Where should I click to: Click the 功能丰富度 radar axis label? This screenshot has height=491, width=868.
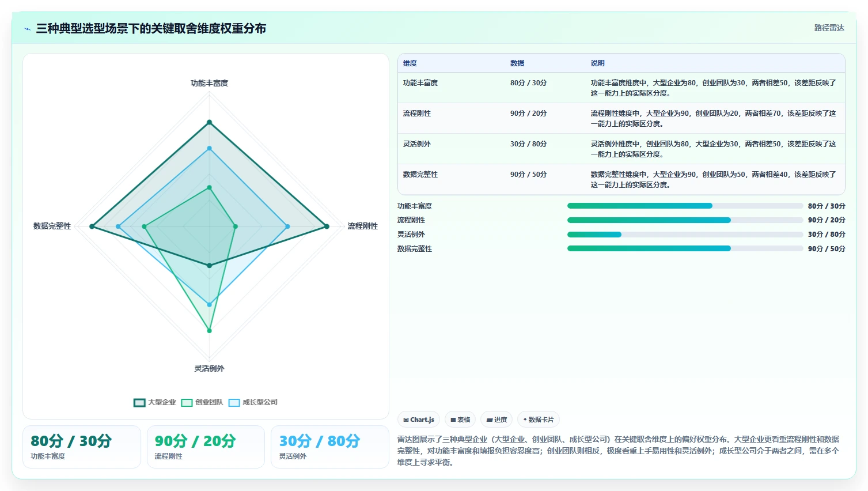[209, 83]
